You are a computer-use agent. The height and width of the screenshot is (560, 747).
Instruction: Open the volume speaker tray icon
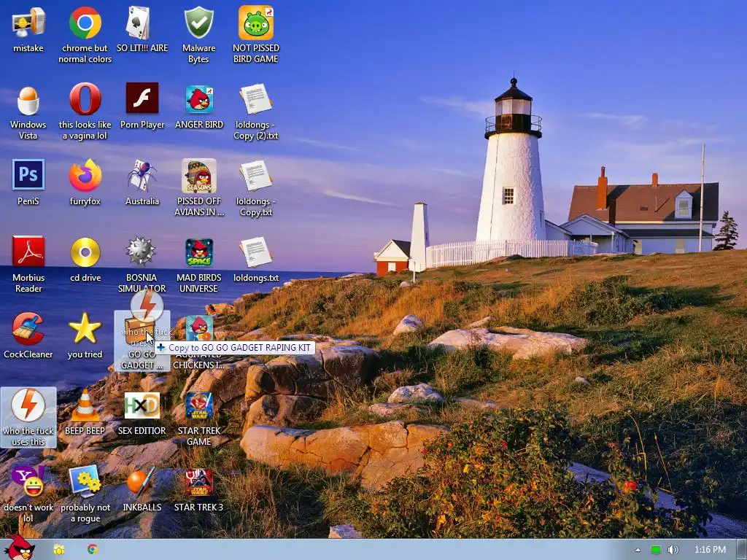coord(673,550)
